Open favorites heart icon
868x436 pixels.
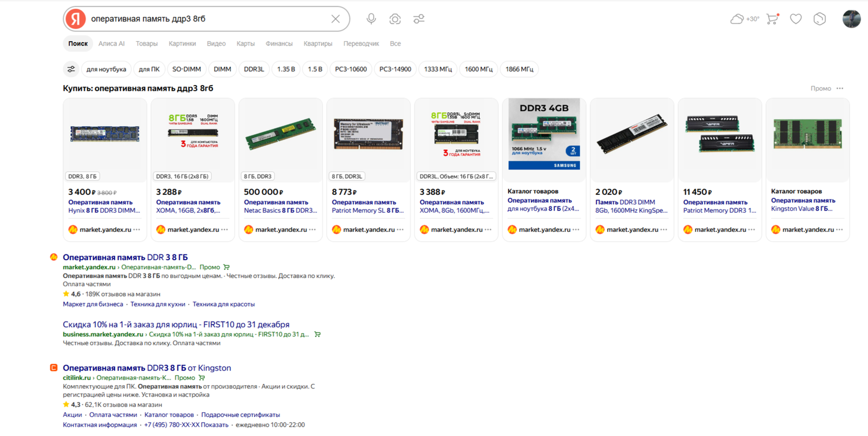[796, 19]
